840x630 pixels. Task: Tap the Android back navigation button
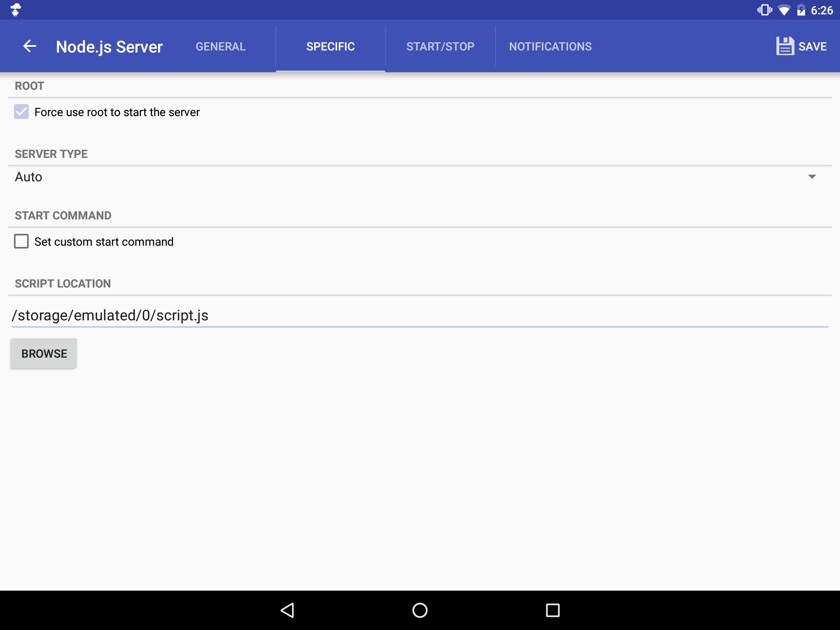[x=287, y=610]
